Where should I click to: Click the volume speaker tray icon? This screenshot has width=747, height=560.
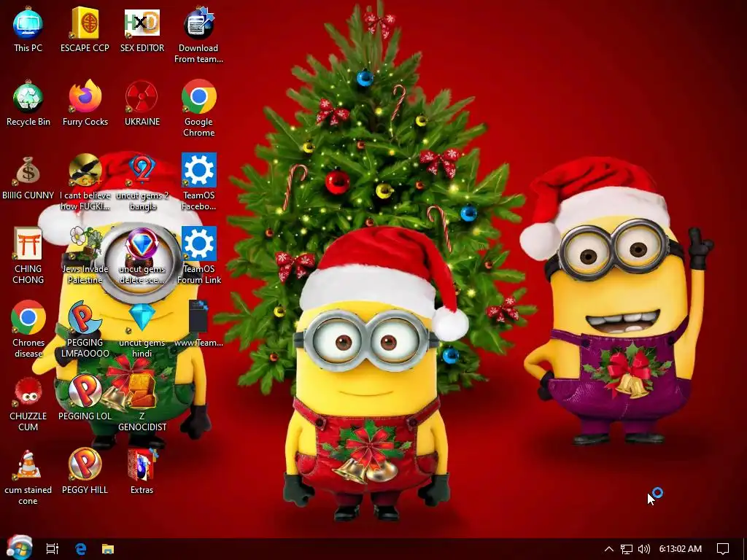(643, 549)
